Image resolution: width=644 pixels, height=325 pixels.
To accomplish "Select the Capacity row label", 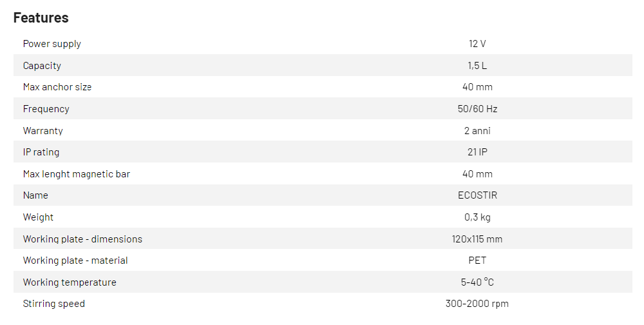I will tap(42, 66).
